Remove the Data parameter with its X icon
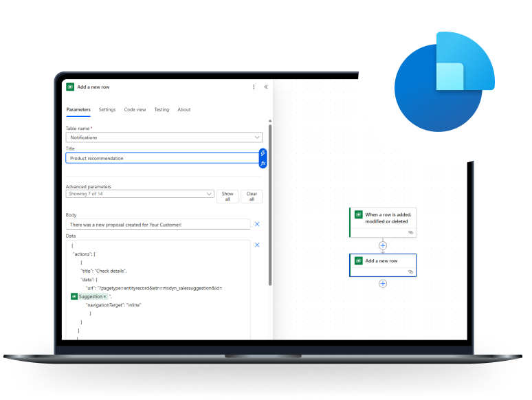 click(257, 245)
